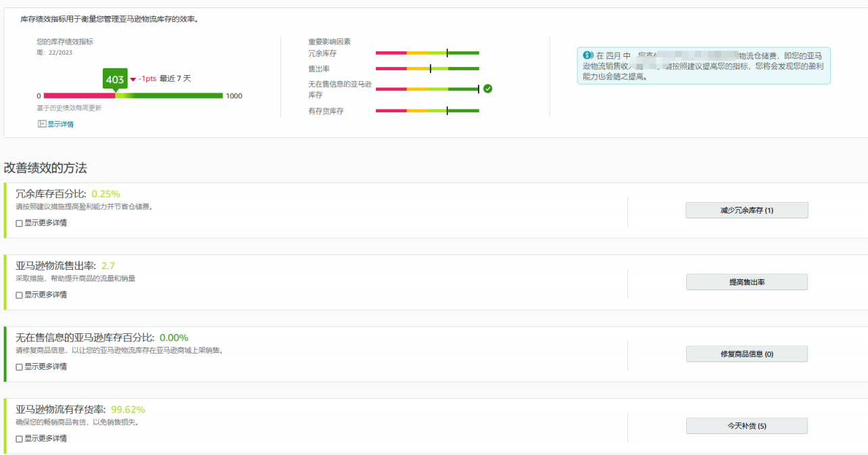Check 显示更多详情 under 亚马逊物流有存货率

tap(19, 438)
